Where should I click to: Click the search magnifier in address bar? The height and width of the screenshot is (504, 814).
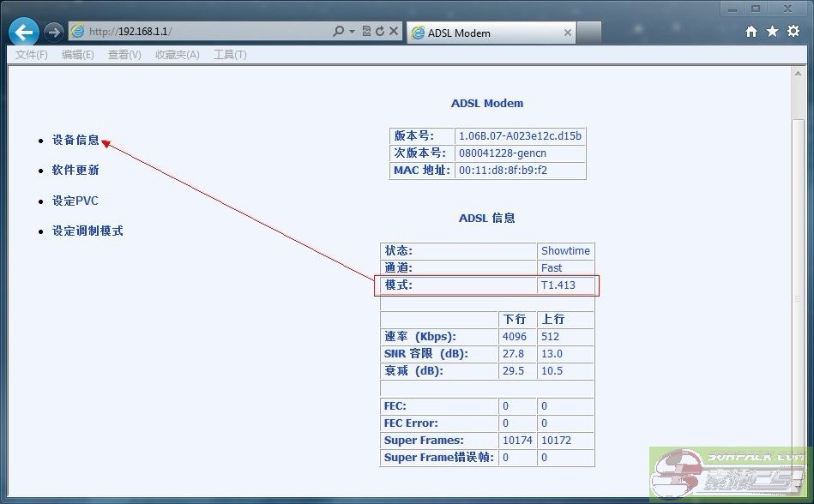(339, 32)
